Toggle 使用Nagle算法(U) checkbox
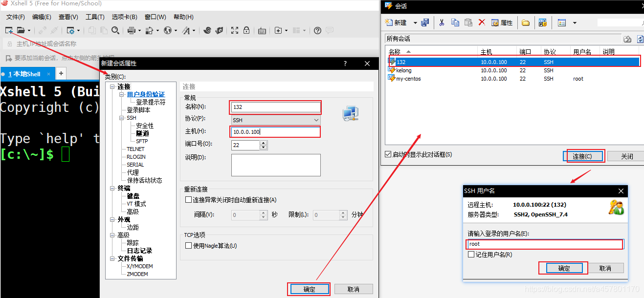644x298 pixels. click(188, 246)
